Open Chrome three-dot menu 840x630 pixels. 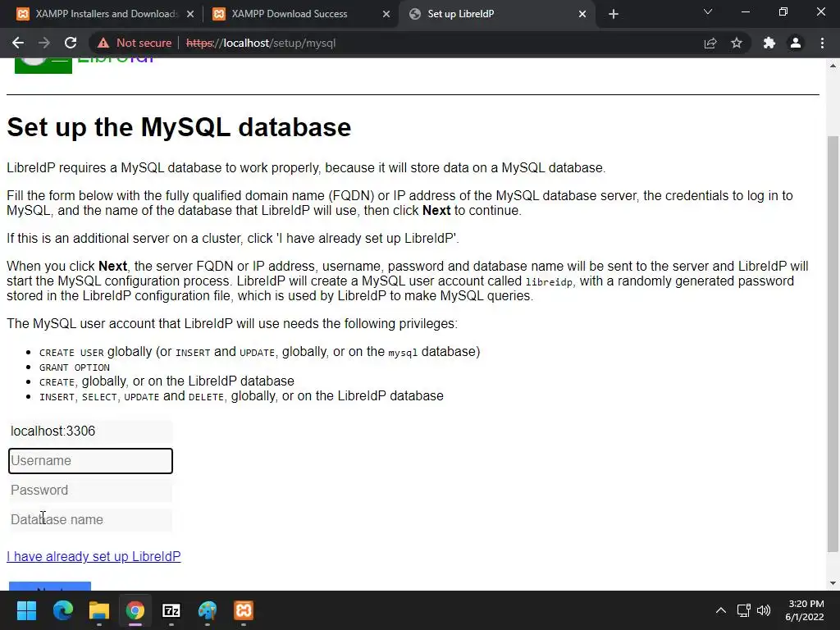pos(822,43)
